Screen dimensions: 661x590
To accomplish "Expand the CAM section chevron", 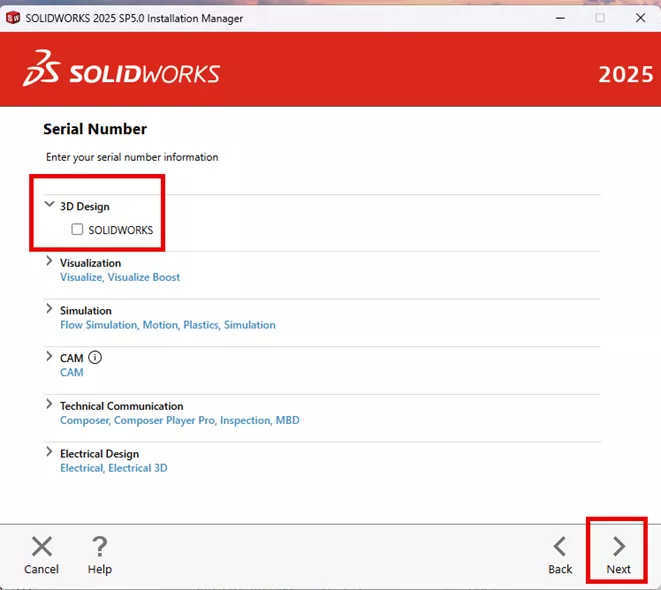I will click(x=49, y=356).
